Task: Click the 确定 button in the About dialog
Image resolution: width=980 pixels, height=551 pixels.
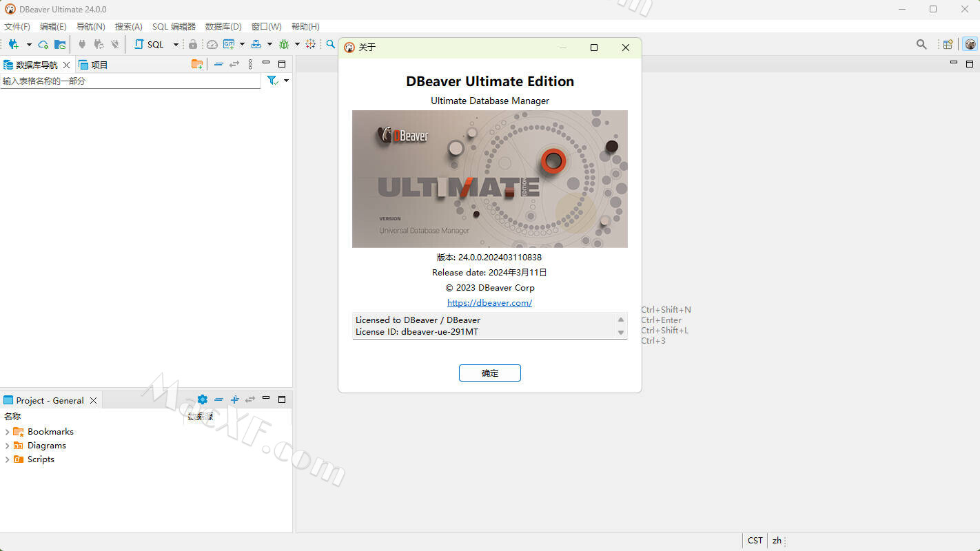Action: (490, 373)
